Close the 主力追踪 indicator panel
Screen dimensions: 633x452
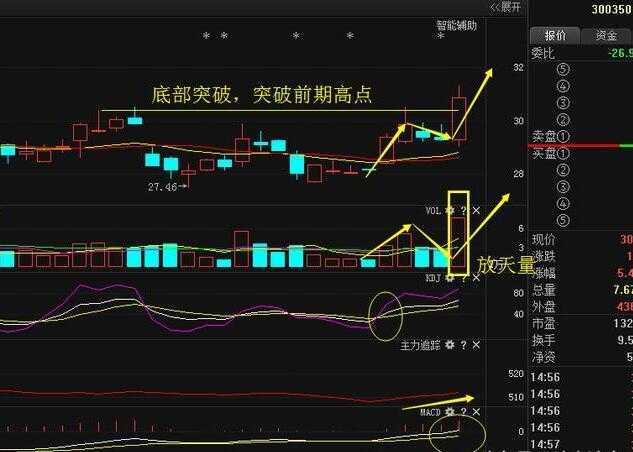pyautogui.click(x=476, y=345)
